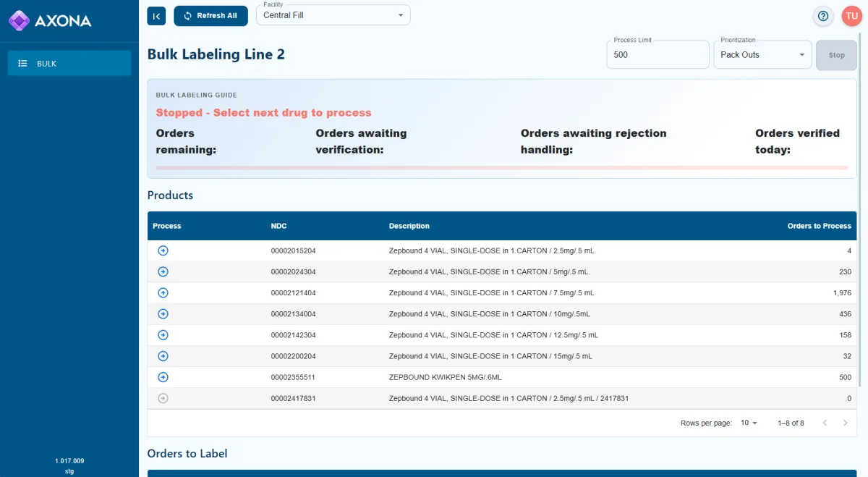Click orders count 230

[845, 272]
